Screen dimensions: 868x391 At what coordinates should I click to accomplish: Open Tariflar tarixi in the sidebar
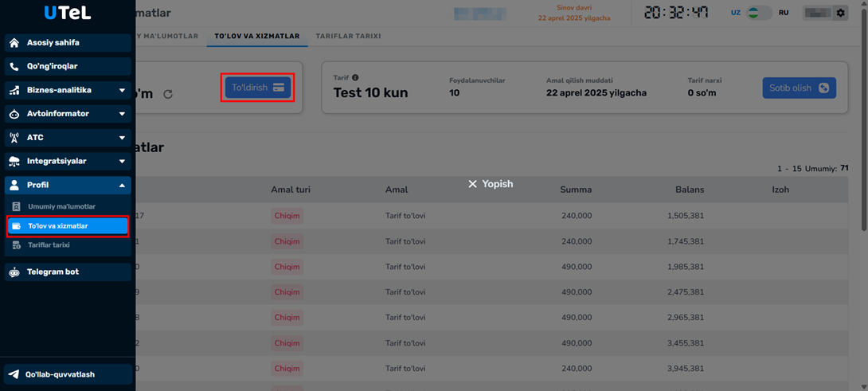tap(49, 245)
